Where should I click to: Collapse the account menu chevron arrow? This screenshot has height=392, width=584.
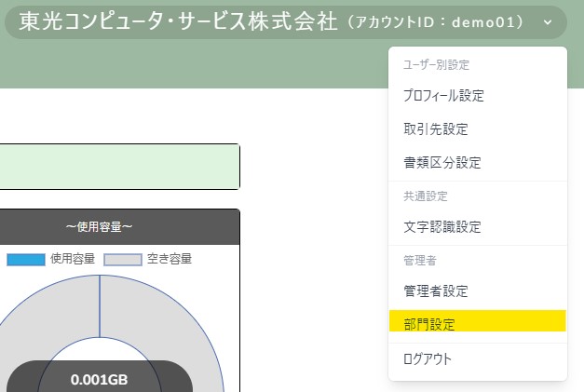point(548,22)
